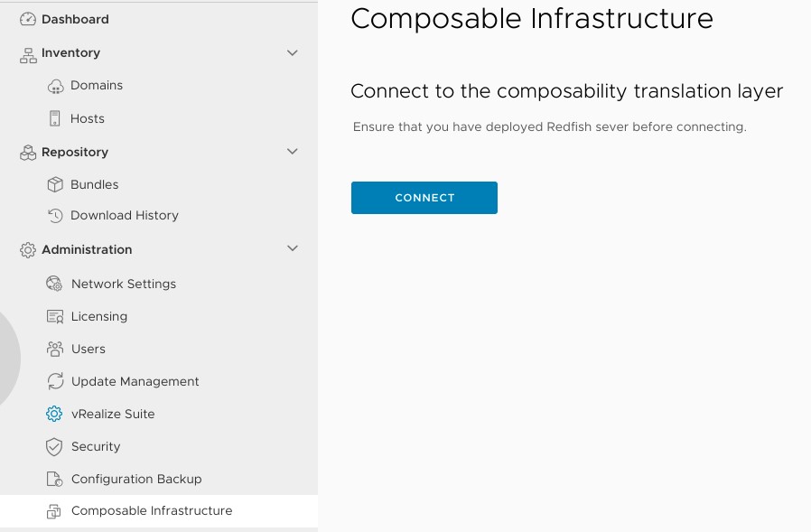Click the Bundles box icon
The image size is (811, 532).
(x=55, y=184)
